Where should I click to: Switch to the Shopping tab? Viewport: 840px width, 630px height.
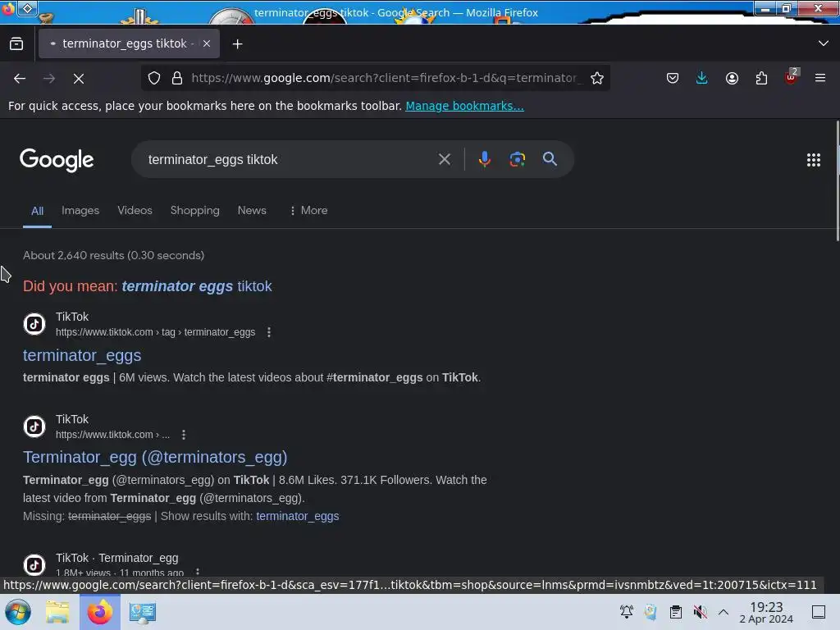click(x=195, y=211)
